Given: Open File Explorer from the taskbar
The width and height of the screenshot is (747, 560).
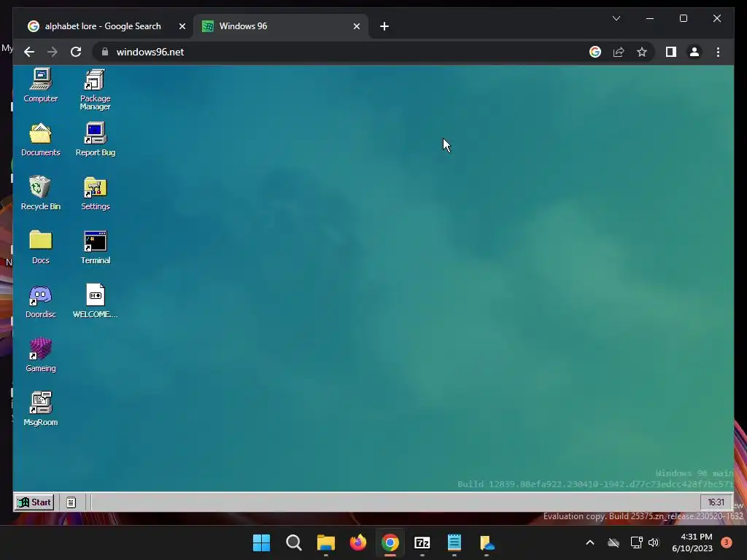Looking at the screenshot, I should click(x=326, y=542).
